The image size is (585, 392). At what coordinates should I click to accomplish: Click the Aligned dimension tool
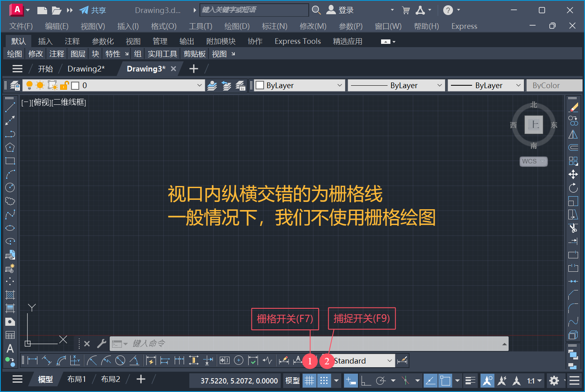click(47, 360)
